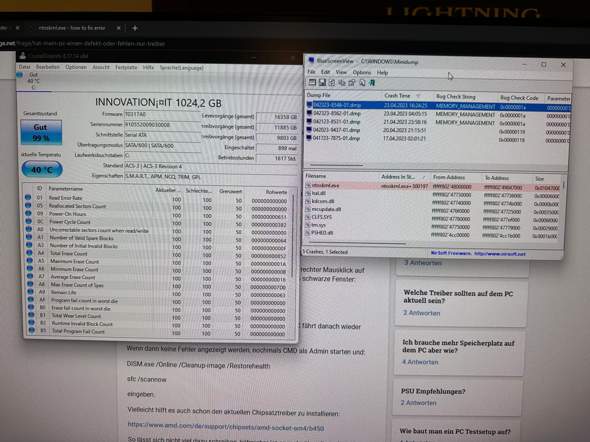Click the Gut 99 % health status button
590x442 pixels.
pos(41,132)
